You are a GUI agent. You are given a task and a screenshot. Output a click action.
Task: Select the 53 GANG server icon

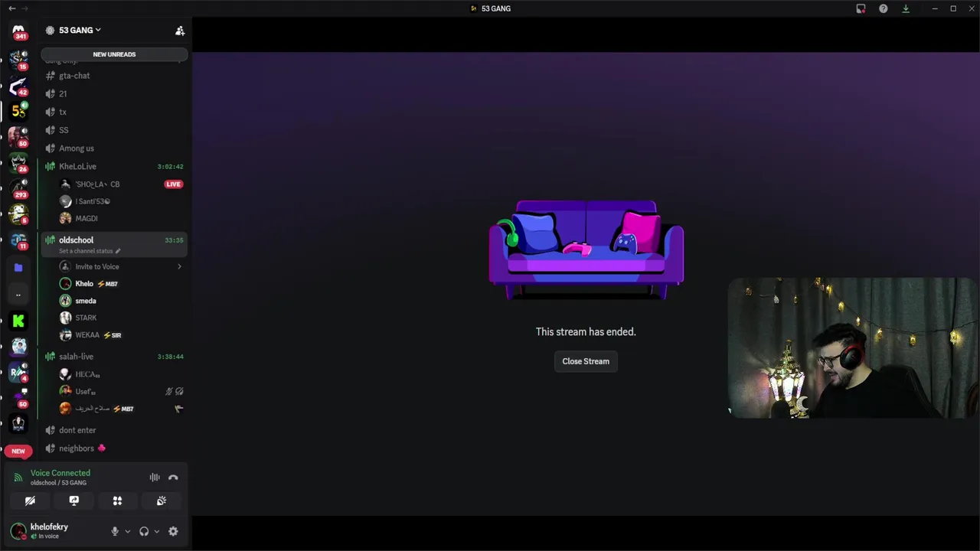18,111
